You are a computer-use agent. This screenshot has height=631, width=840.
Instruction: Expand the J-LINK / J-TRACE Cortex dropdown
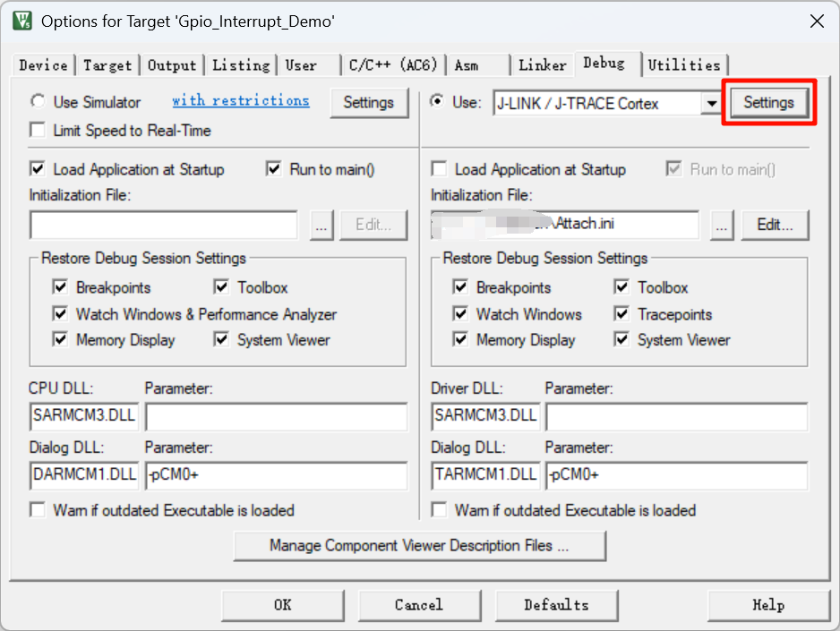[x=711, y=103]
